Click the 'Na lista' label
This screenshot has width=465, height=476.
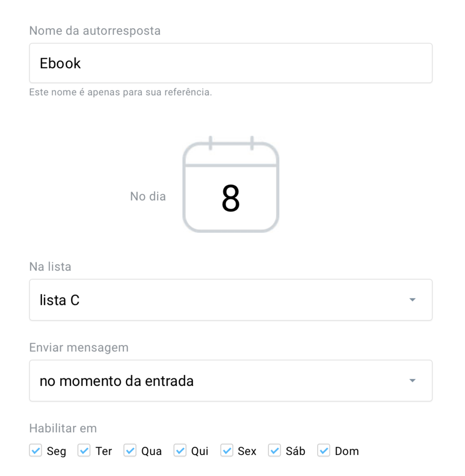coord(50,266)
